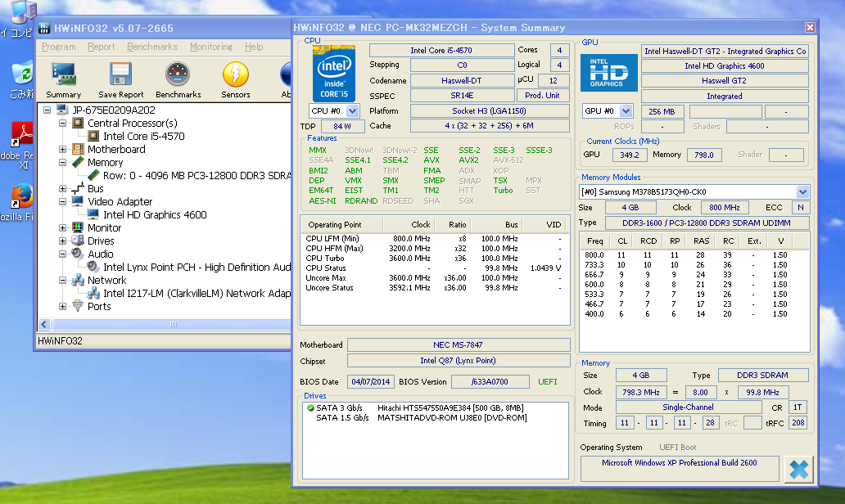The height and width of the screenshot is (504, 845).
Task: Select the Hitachi SATA drive entry
Action: 450,407
